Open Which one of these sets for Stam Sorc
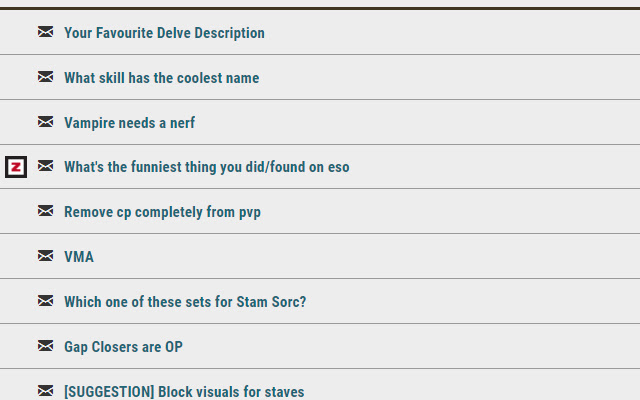 pos(185,302)
